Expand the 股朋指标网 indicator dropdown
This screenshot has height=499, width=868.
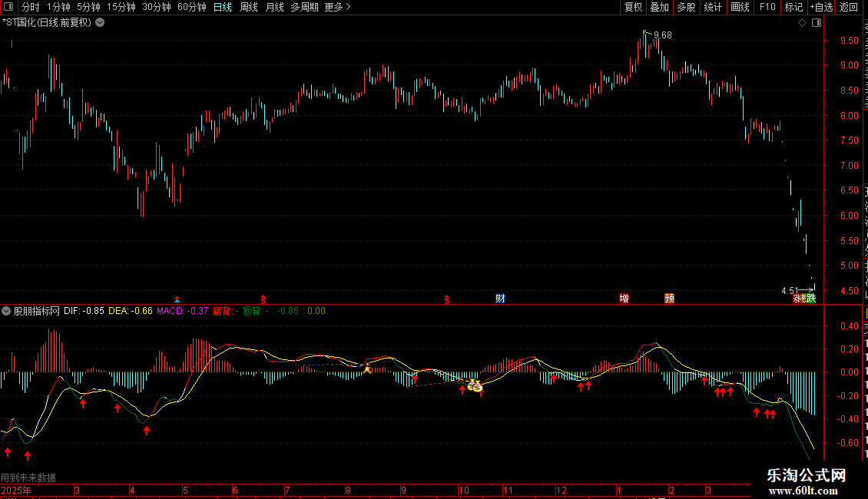click(6, 311)
